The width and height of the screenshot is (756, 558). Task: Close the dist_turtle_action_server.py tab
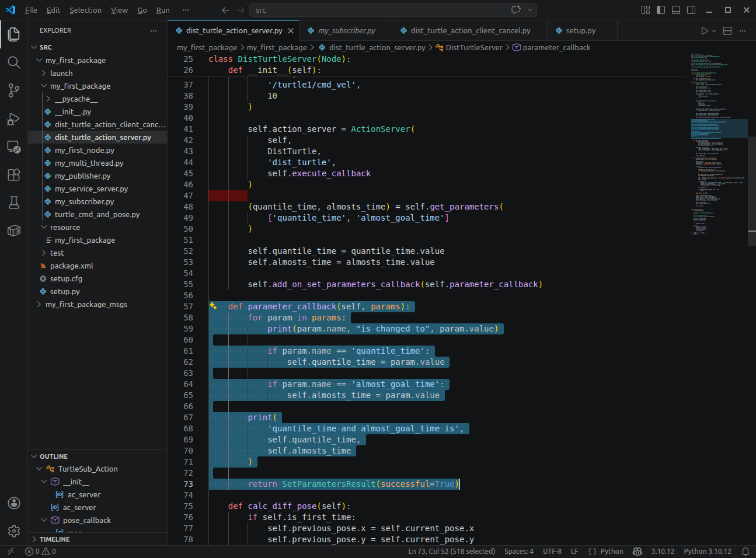point(291,31)
